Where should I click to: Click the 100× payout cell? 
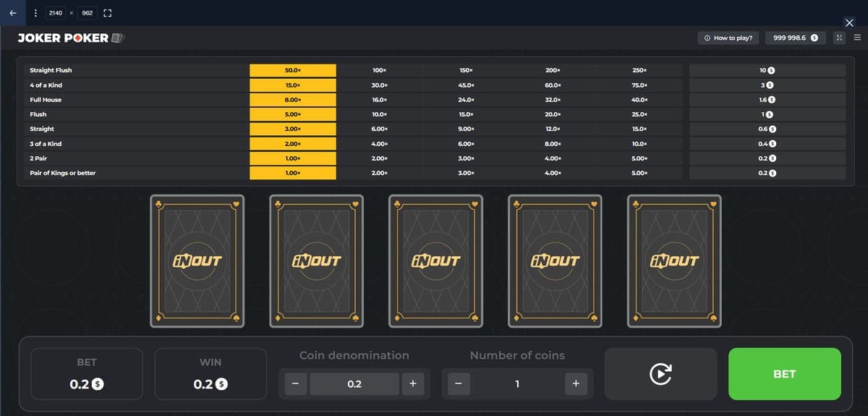(379, 70)
